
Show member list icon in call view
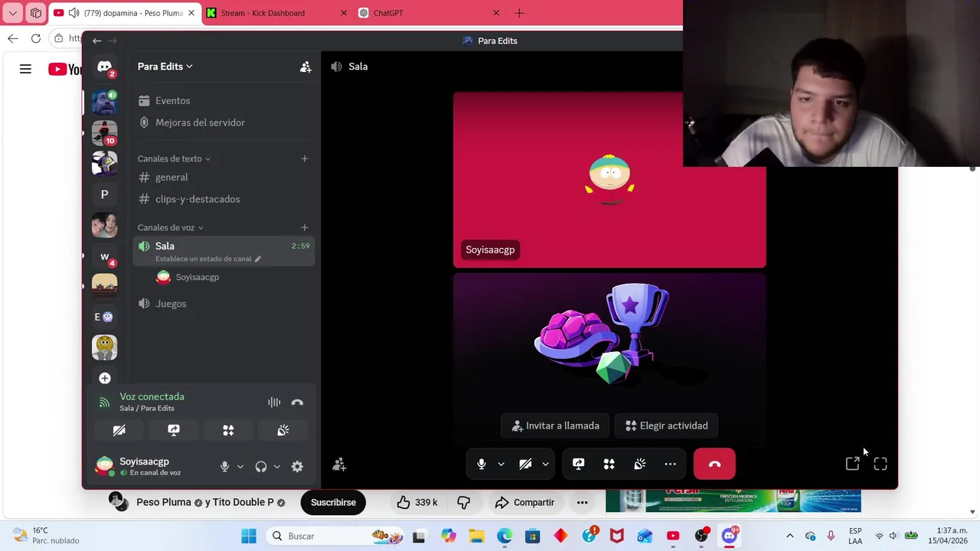click(x=339, y=465)
